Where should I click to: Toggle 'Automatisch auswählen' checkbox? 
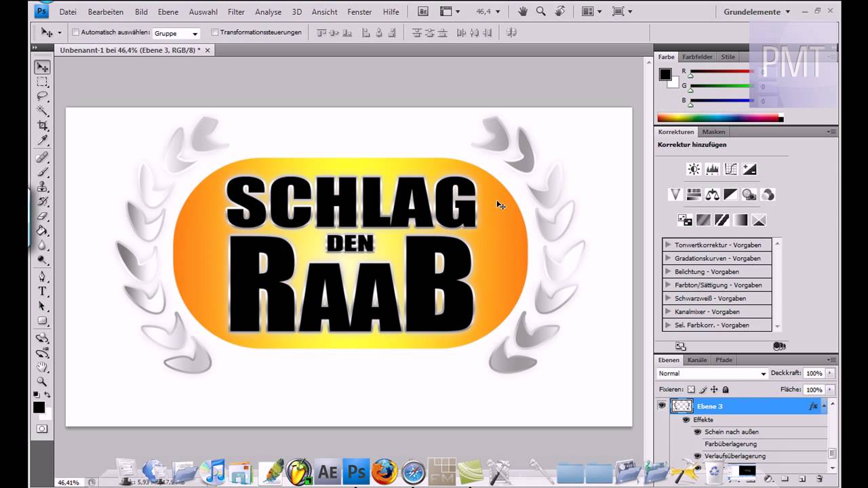(x=75, y=33)
